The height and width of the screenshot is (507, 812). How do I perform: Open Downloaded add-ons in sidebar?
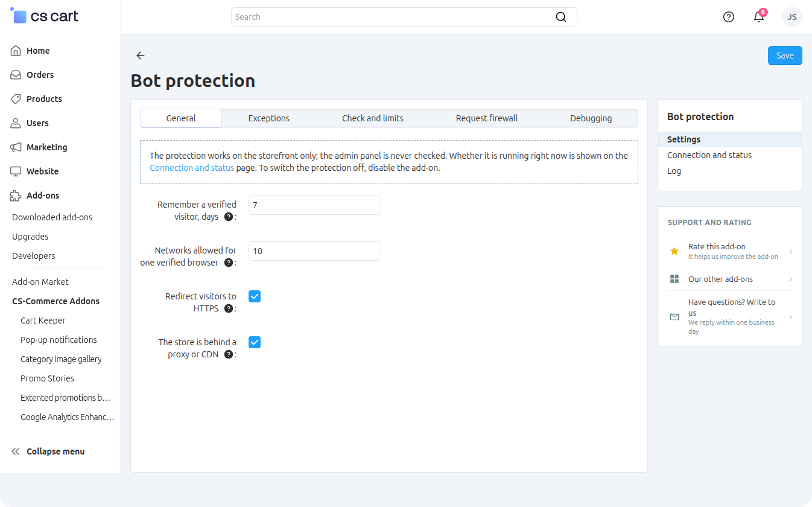pyautogui.click(x=52, y=217)
